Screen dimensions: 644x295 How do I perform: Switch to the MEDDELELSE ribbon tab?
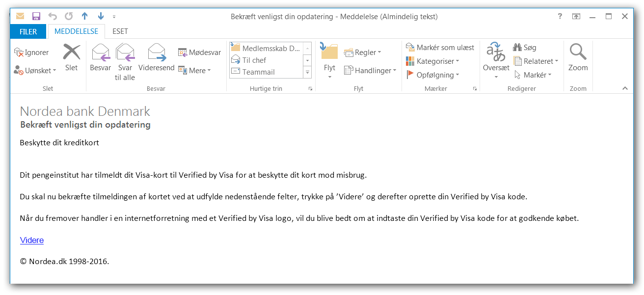coord(76,31)
